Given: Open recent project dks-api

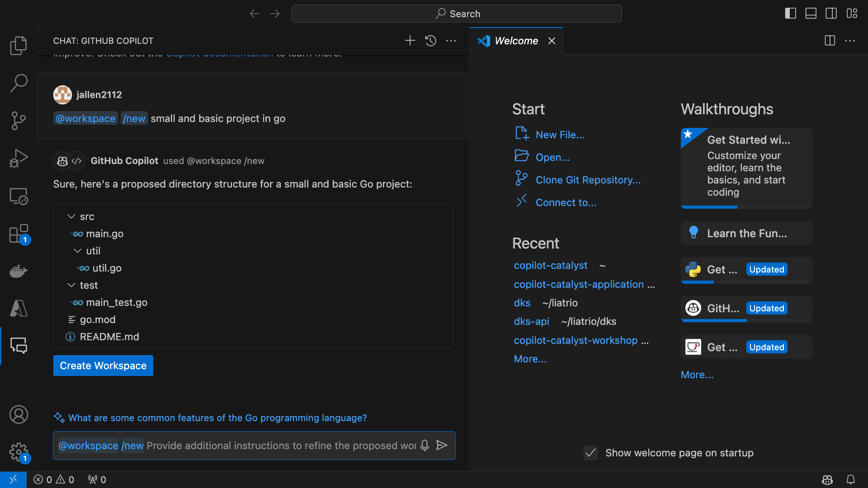Looking at the screenshot, I should click(x=531, y=322).
